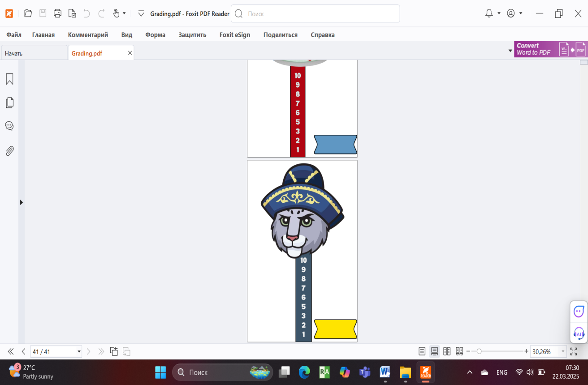Go to the previous page
The height and width of the screenshot is (385, 588).
coord(24,351)
